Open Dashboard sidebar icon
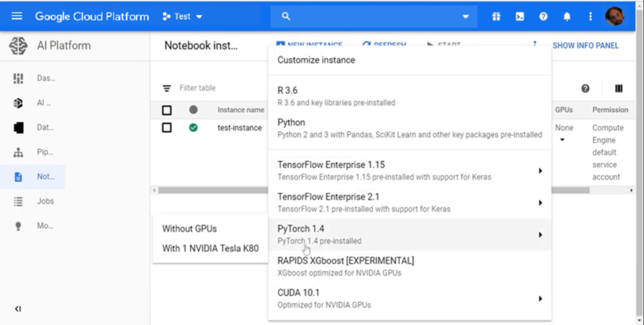 tap(18, 79)
